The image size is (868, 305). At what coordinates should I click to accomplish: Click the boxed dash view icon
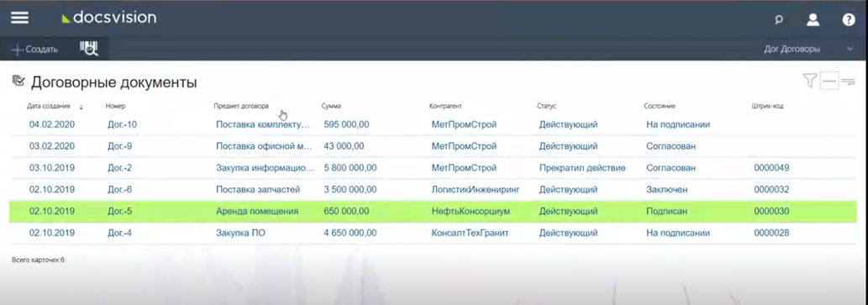coord(829,82)
